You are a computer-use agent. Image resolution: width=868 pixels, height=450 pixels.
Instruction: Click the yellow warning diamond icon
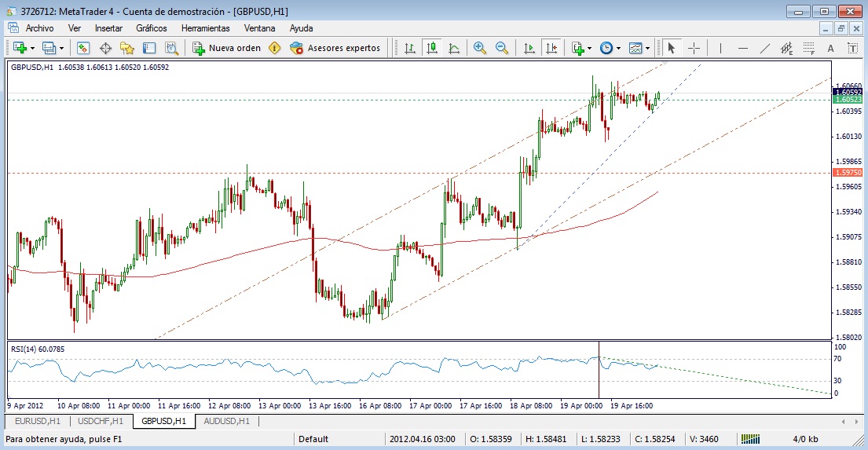275,48
